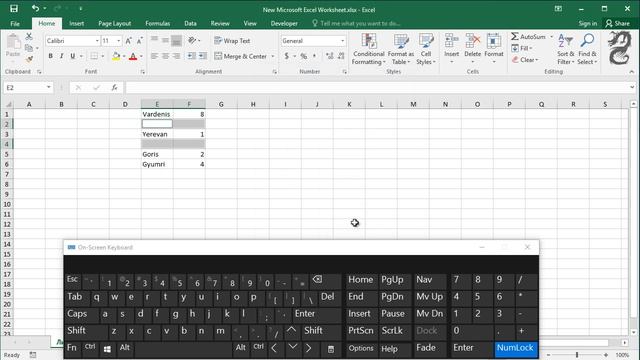Click the Undo arrow icon
The image size is (640, 360).
(x=35, y=8)
